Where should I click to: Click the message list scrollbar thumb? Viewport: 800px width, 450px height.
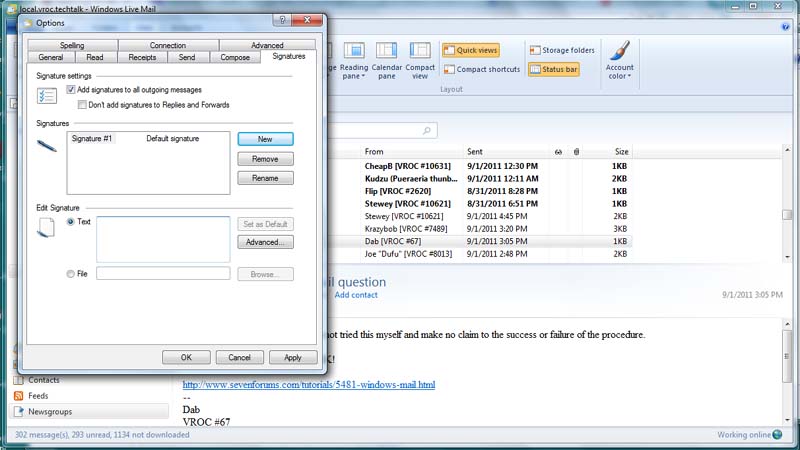(787, 214)
